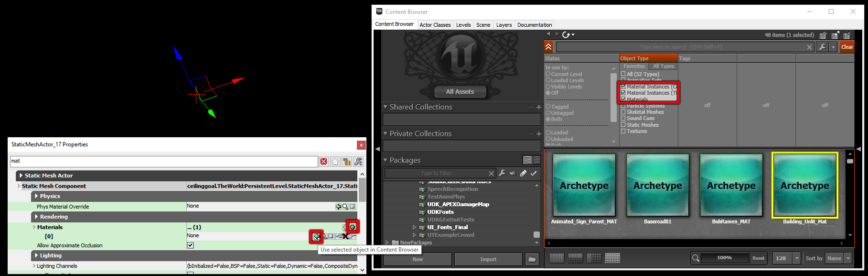Open the Sort by Name dropdown

point(848,258)
